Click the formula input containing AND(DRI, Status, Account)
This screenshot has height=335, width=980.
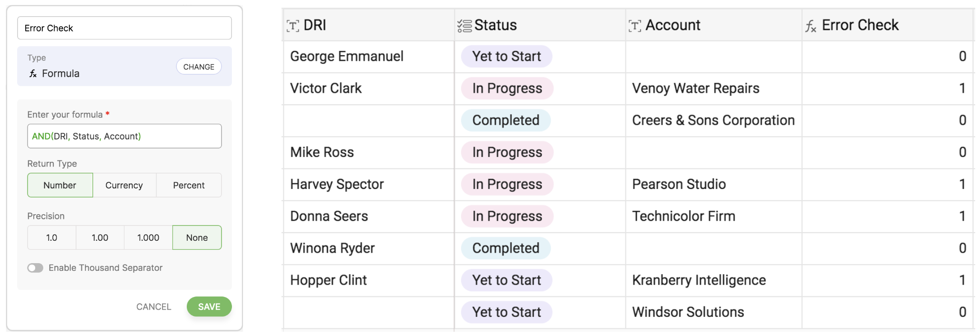click(125, 136)
